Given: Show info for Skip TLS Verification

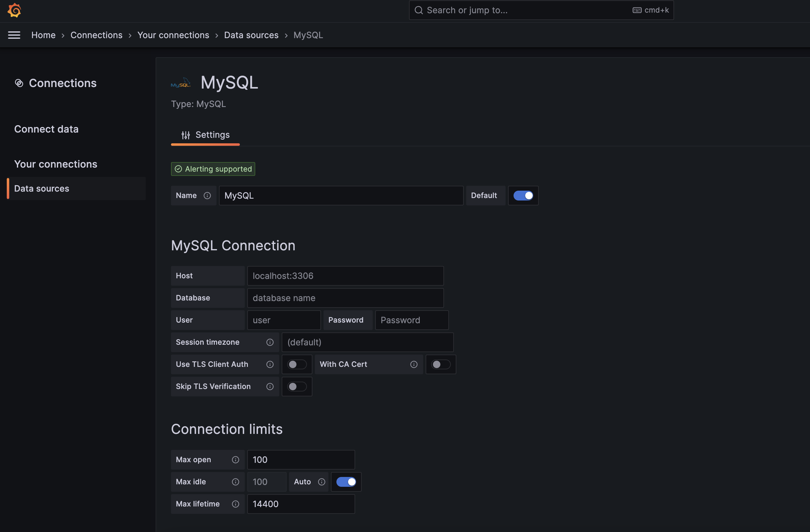Looking at the screenshot, I should point(270,386).
